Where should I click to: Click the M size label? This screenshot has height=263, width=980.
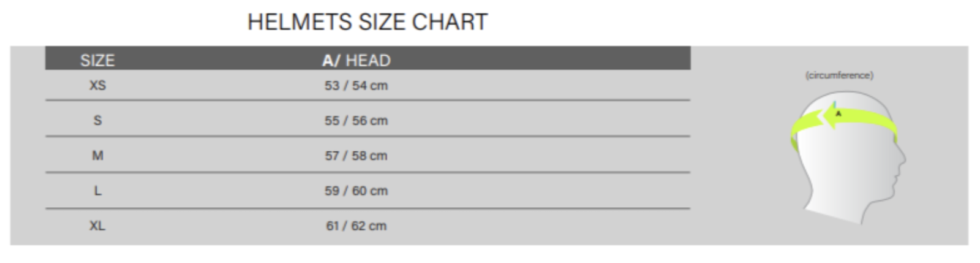point(97,155)
